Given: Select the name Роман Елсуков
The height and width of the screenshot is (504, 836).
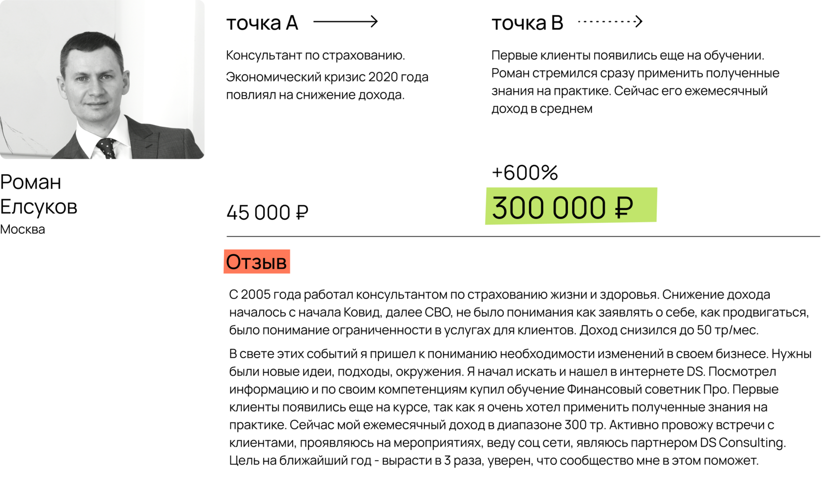Looking at the screenshot, I should [39, 194].
